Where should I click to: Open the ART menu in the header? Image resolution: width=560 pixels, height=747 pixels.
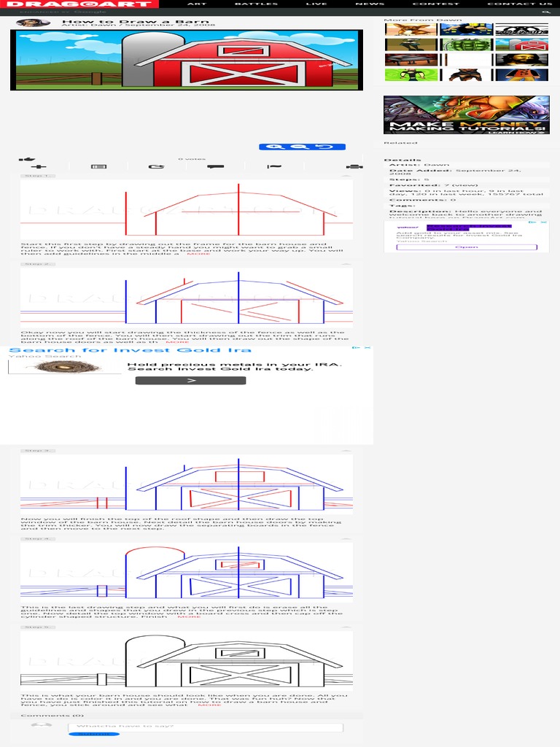click(197, 4)
